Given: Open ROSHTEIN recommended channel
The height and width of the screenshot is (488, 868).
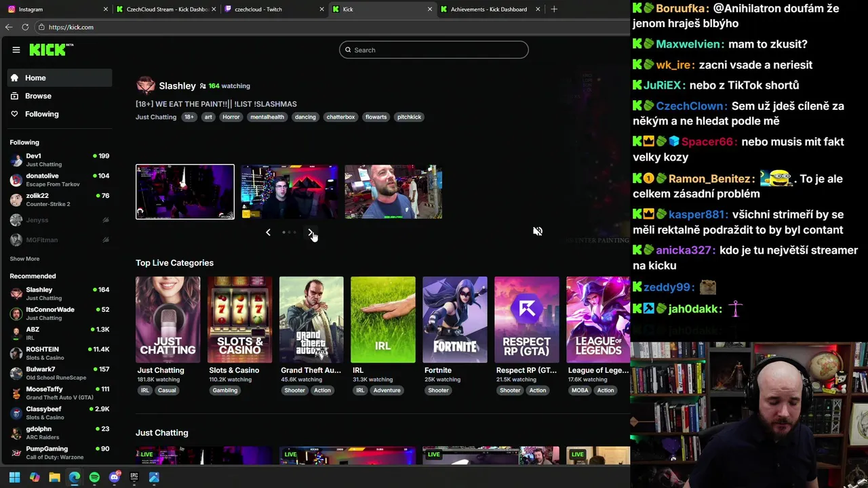Looking at the screenshot, I should pos(60,353).
